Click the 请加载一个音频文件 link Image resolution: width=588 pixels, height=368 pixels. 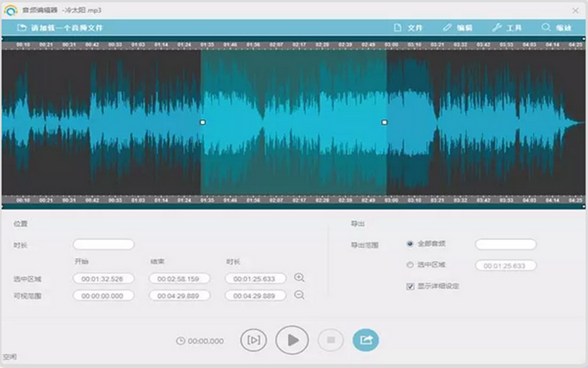pyautogui.click(x=67, y=28)
